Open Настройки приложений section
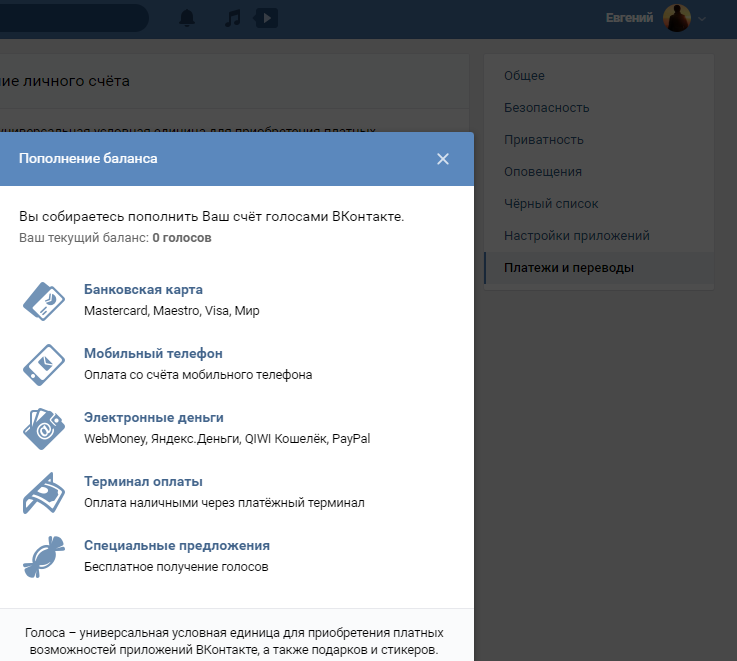This screenshot has height=661, width=737. [599, 236]
